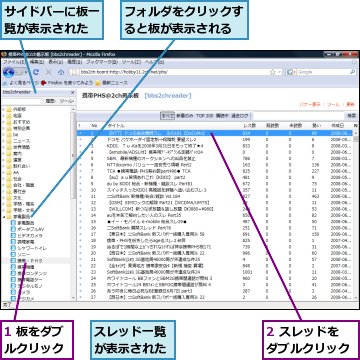Screen dimensions: 360x360
Task: Select the 購読中 filter
Action: 222,116
